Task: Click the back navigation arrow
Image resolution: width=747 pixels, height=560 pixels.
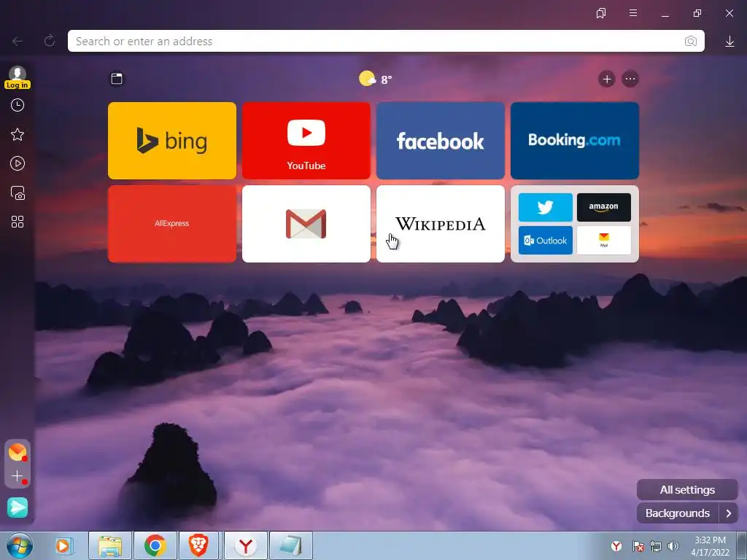Action: pos(18,42)
